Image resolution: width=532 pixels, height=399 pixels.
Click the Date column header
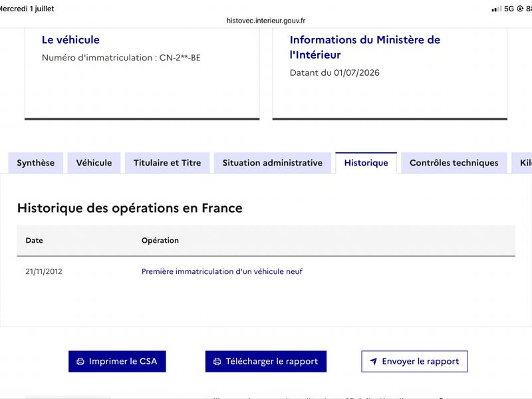tap(35, 240)
